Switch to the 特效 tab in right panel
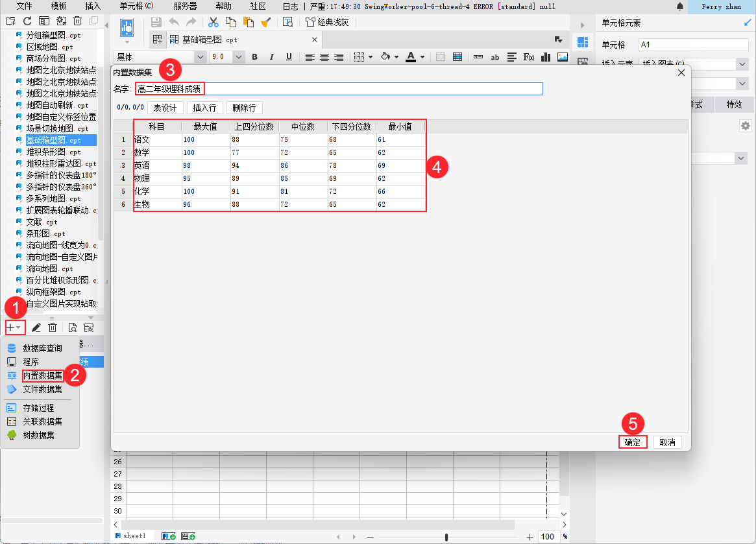756x544 pixels. [734, 104]
